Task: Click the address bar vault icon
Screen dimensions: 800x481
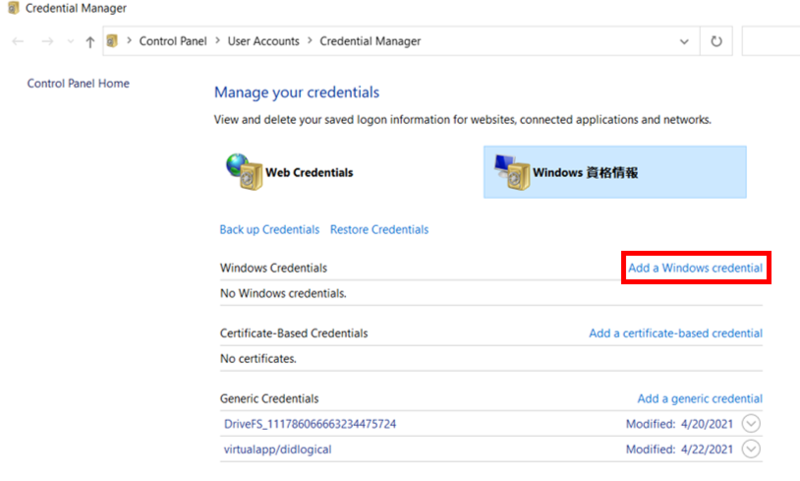Action: [x=112, y=41]
